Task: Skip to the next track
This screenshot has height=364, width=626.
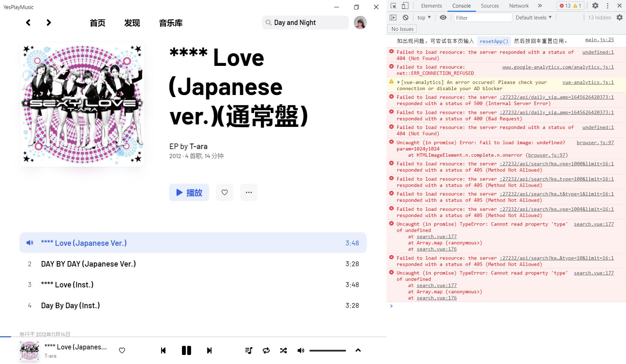Action: (x=209, y=350)
